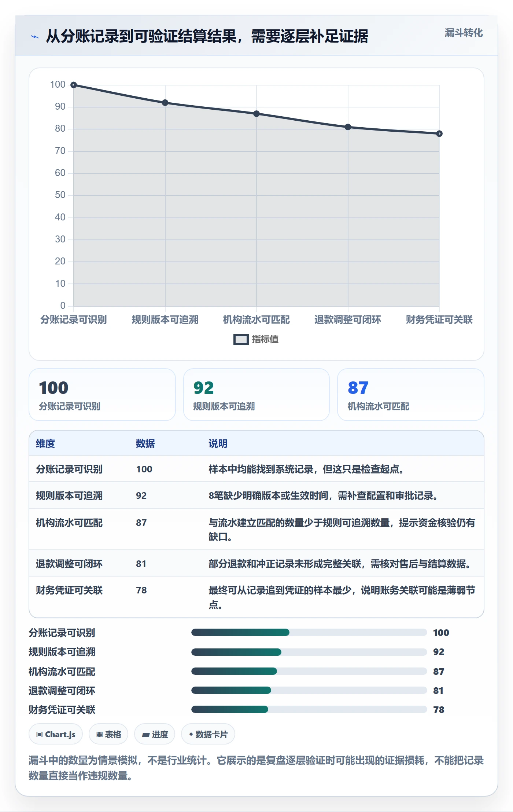Click the lightning bolt icon beside the title
Screen dimensions: 513x812
pos(35,37)
